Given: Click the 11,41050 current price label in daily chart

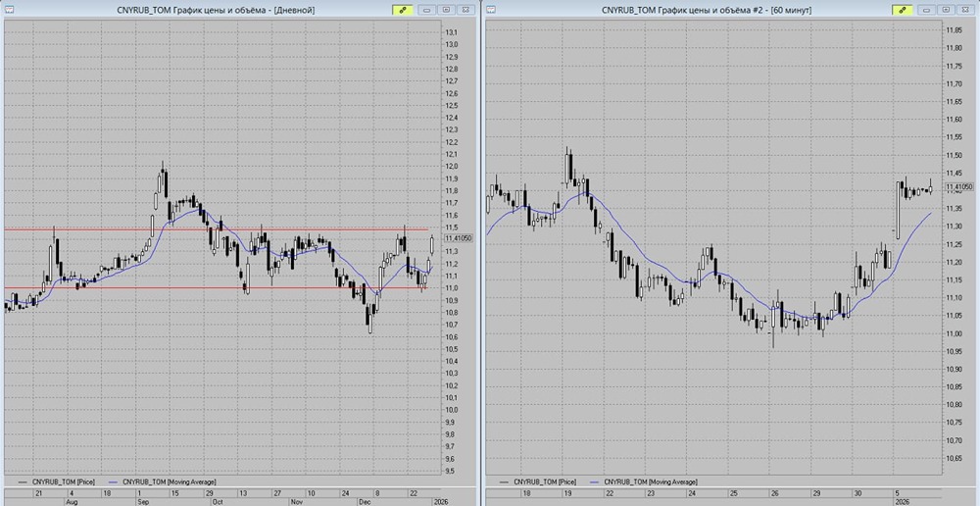Looking at the screenshot, I should [x=459, y=237].
